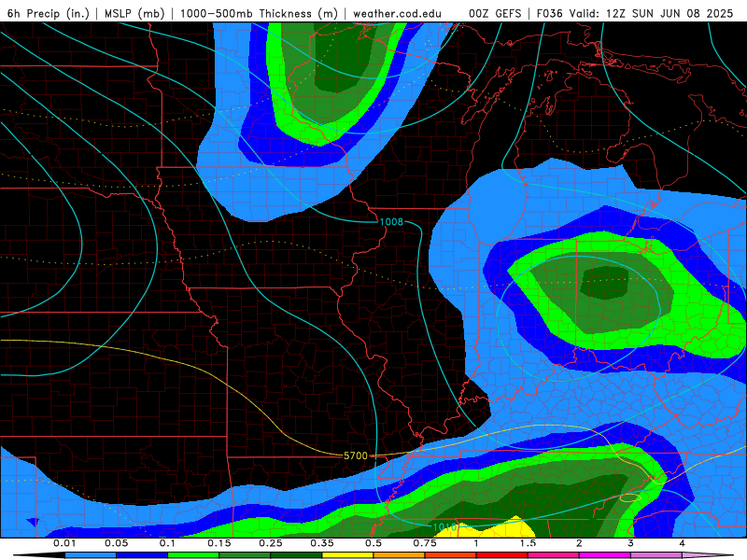Click the 0.01 legend value
The image size is (747, 560).
click(x=64, y=543)
